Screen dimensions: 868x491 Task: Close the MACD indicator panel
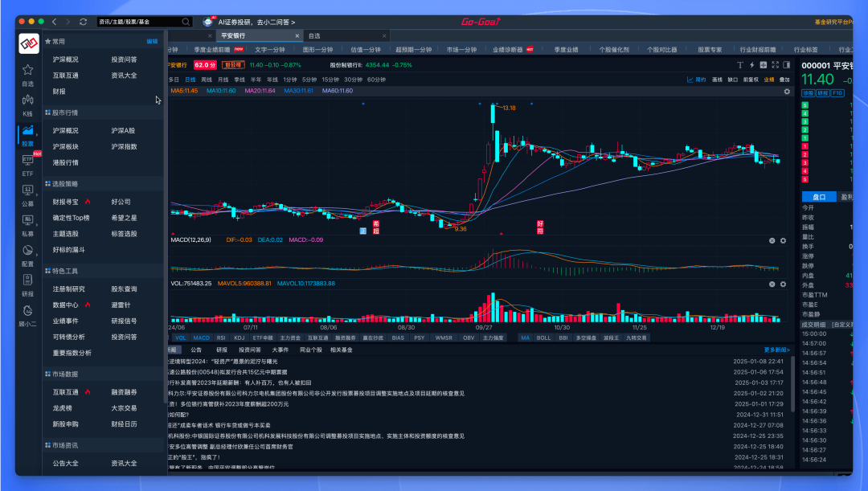point(772,240)
